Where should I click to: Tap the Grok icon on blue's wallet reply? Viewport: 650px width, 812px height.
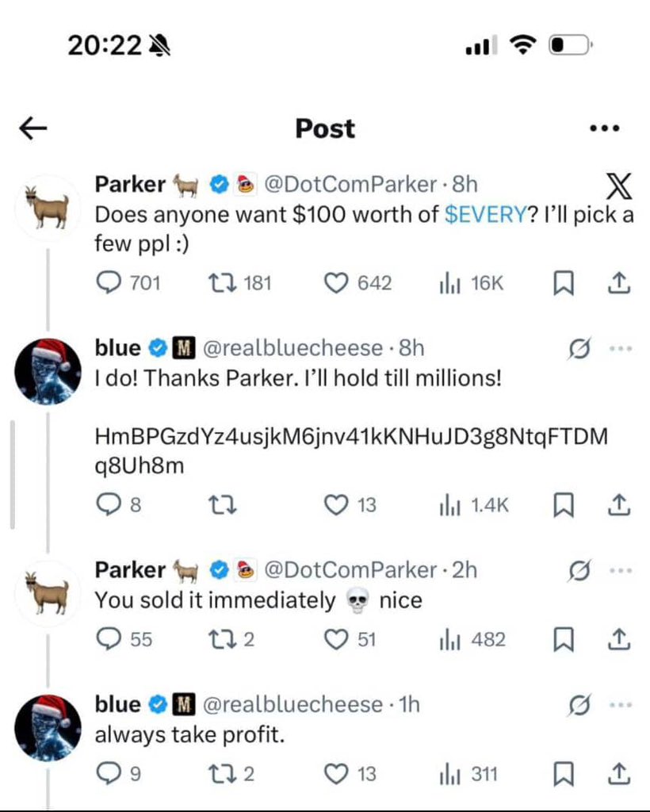tap(579, 348)
